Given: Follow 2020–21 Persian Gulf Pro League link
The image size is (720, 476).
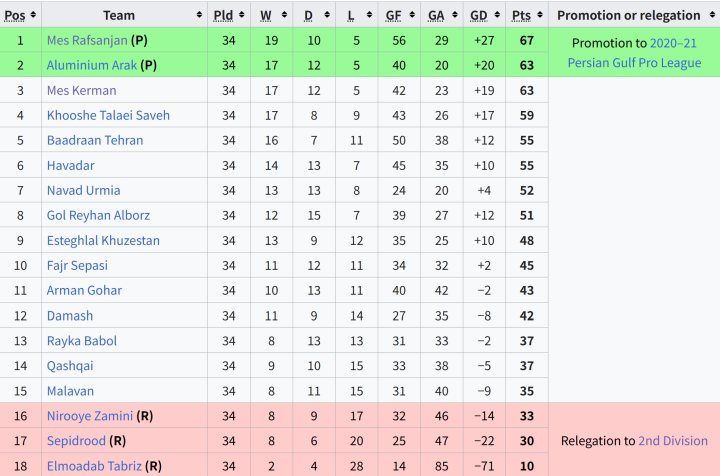Looking at the screenshot, I should click(635, 53).
